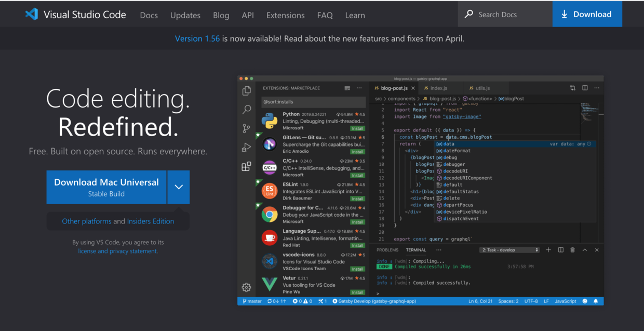Click the Search Docs field

505,14
